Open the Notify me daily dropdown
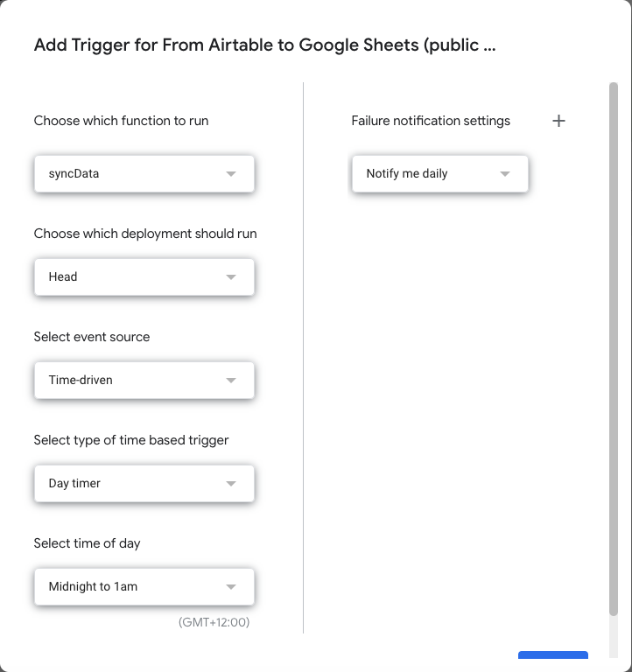 pos(440,174)
